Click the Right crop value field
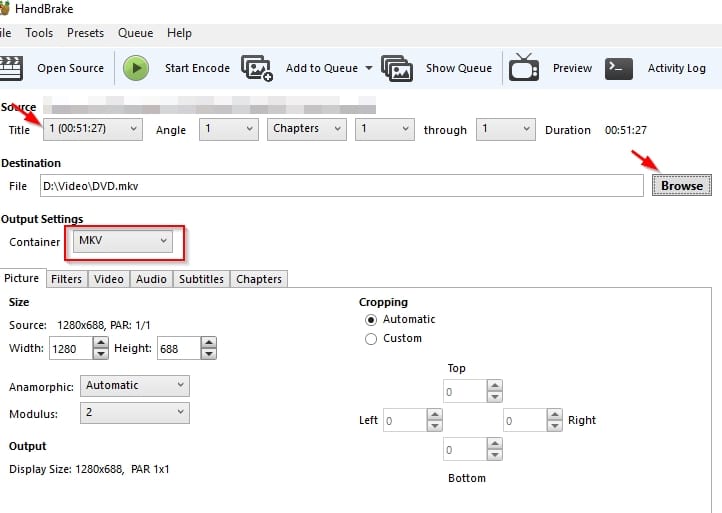The width and height of the screenshot is (722, 513). 525,420
